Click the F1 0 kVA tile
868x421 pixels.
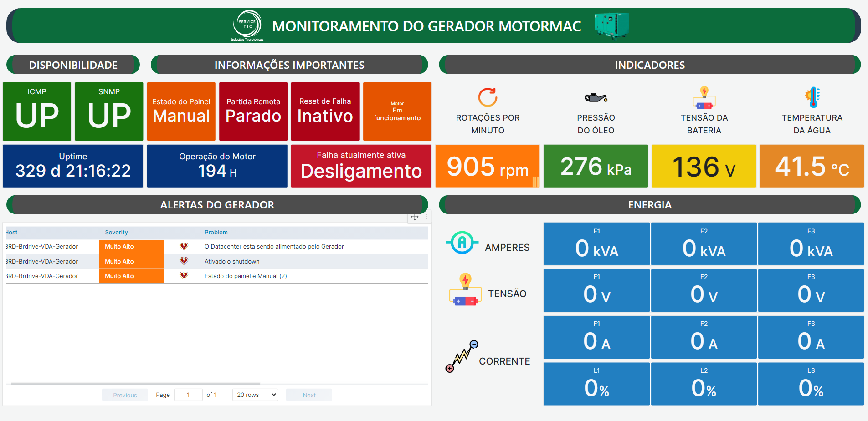click(x=596, y=243)
